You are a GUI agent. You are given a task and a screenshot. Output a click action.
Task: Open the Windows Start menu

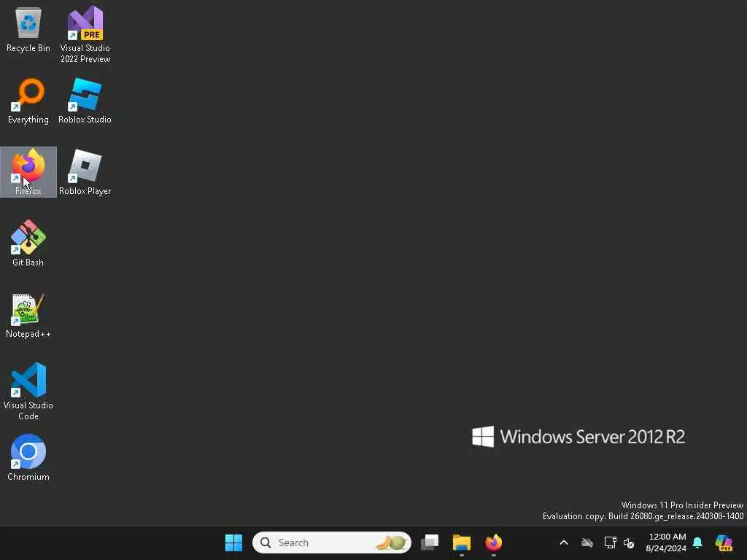(x=233, y=542)
